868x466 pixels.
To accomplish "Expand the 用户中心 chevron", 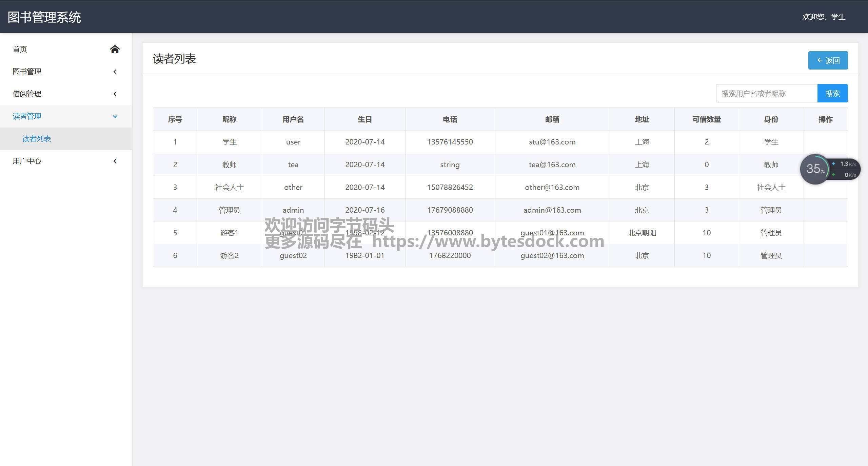I will (115, 161).
